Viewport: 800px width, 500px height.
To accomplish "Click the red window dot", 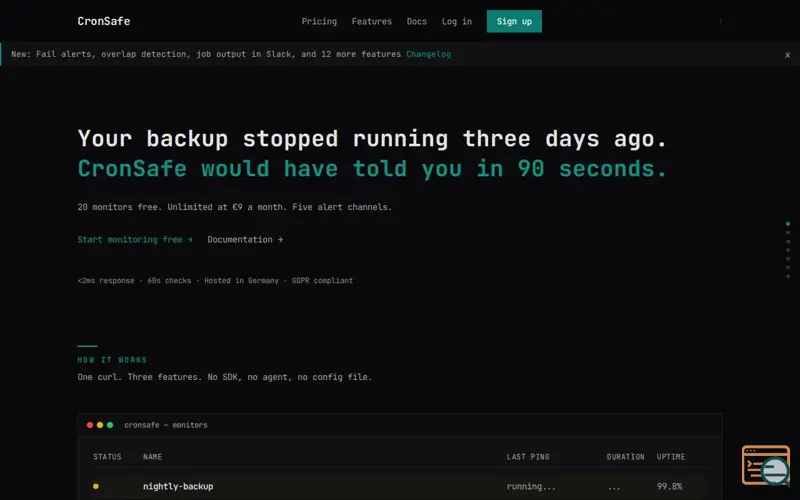I will coord(90,425).
